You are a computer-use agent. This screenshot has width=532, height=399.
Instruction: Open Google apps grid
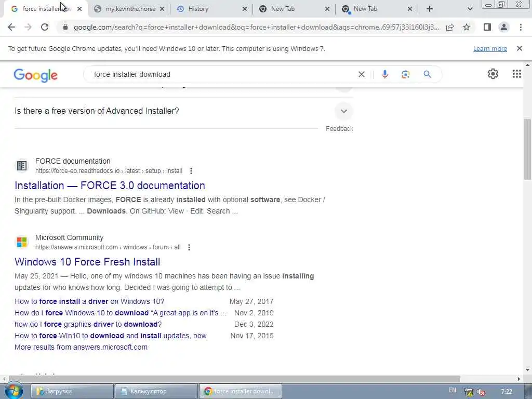click(517, 74)
